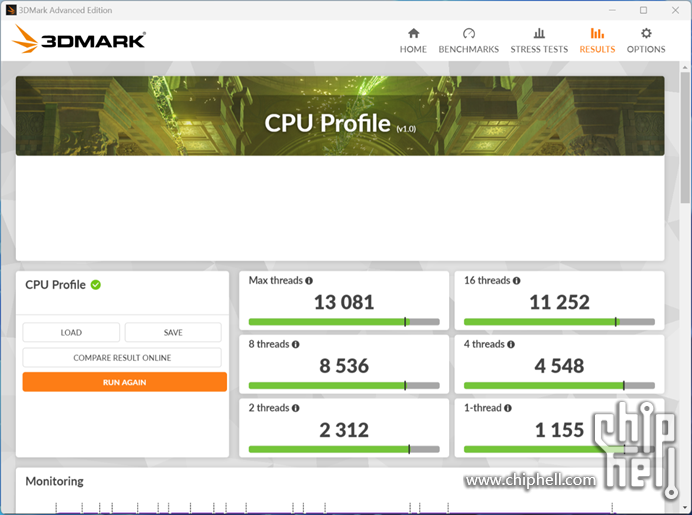The height and width of the screenshot is (515, 692).
Task: Click the SAVE button
Action: 173,332
